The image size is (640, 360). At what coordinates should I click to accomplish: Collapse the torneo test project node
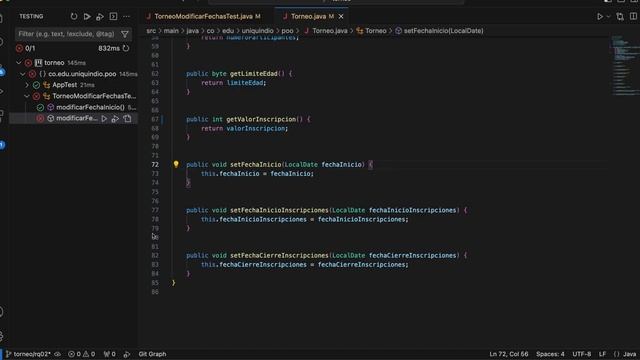[18, 63]
